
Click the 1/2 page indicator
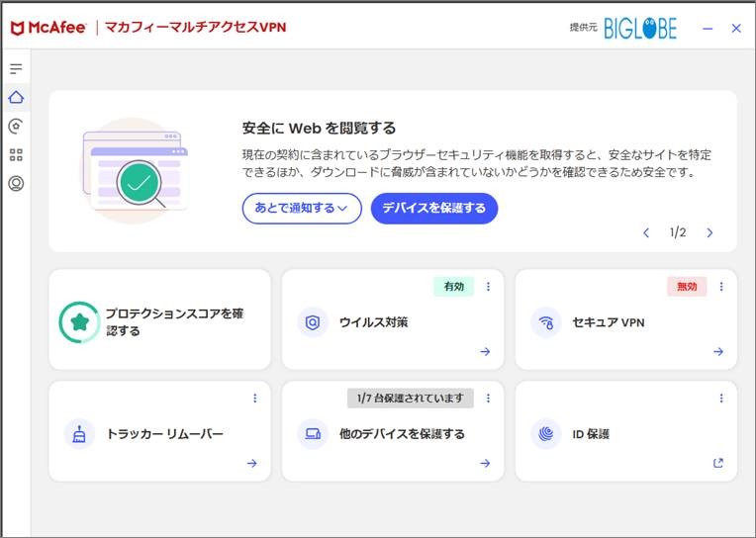[x=678, y=232]
